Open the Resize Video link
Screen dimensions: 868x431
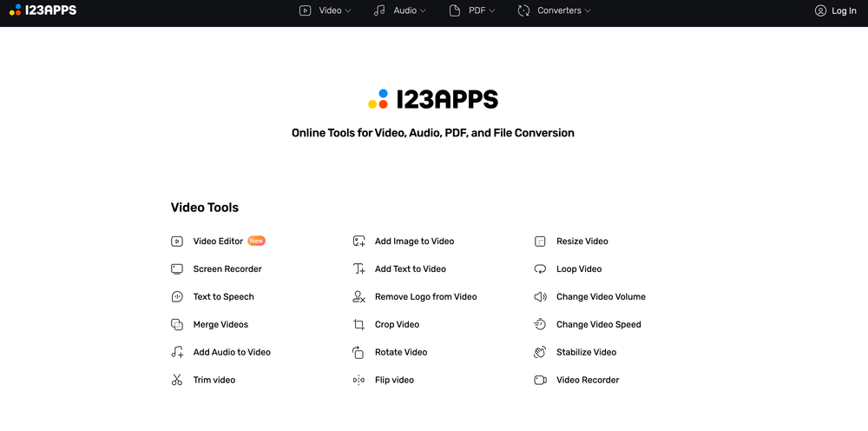[582, 242]
